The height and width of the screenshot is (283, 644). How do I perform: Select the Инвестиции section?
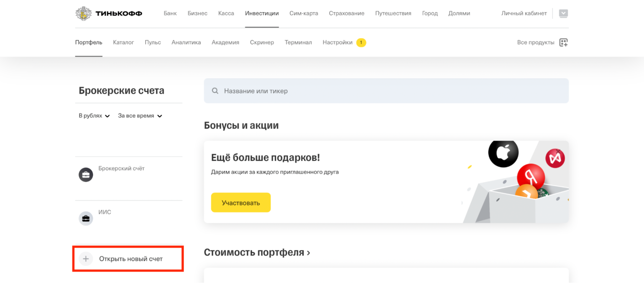pyautogui.click(x=262, y=13)
